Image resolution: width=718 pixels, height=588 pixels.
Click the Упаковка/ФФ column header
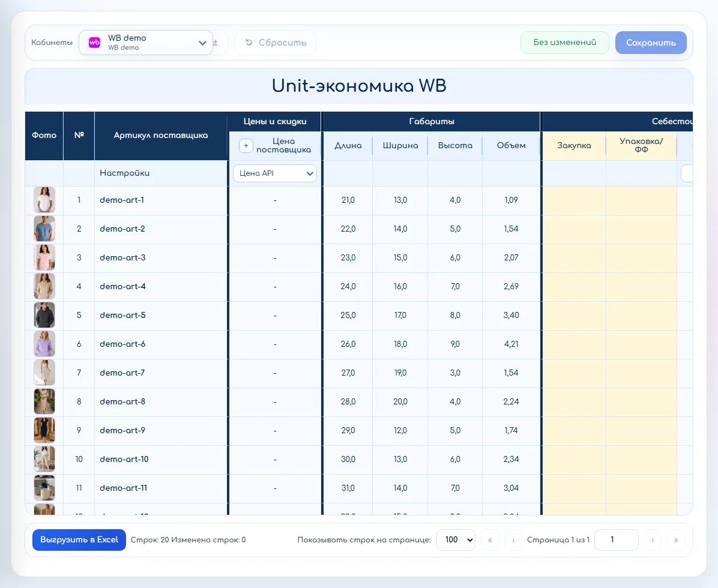[x=641, y=146]
